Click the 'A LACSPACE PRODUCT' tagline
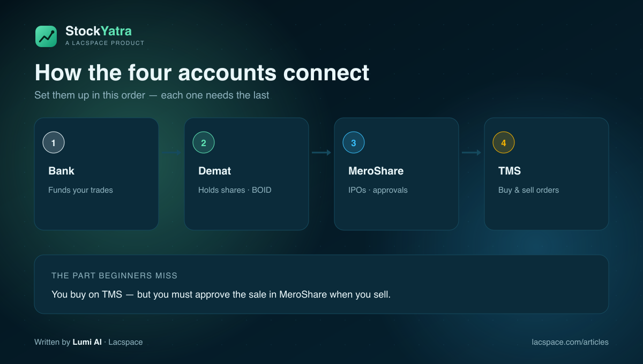 point(105,43)
